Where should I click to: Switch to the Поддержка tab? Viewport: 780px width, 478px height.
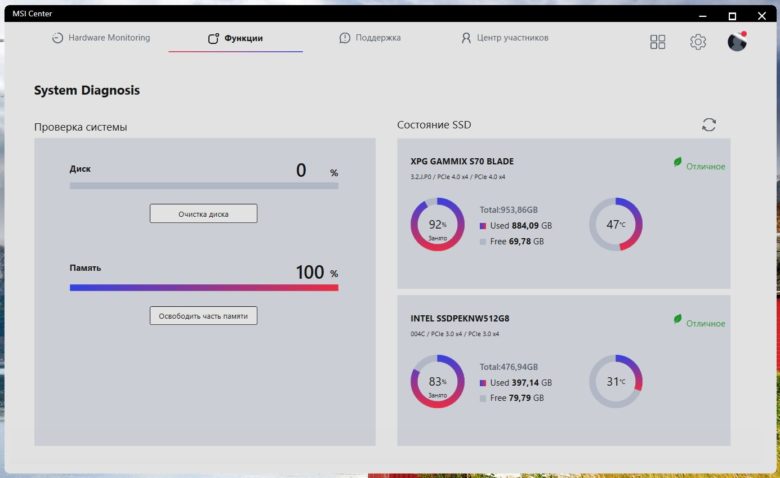370,38
